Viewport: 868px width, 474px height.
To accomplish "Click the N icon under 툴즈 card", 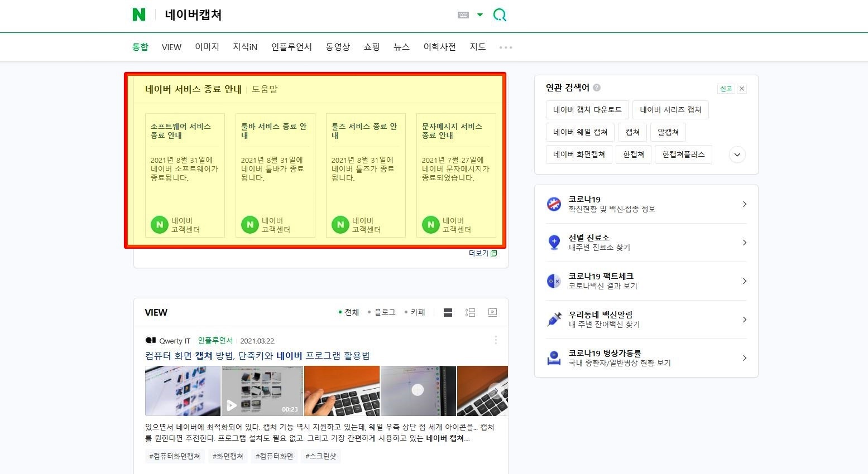I will (x=341, y=225).
